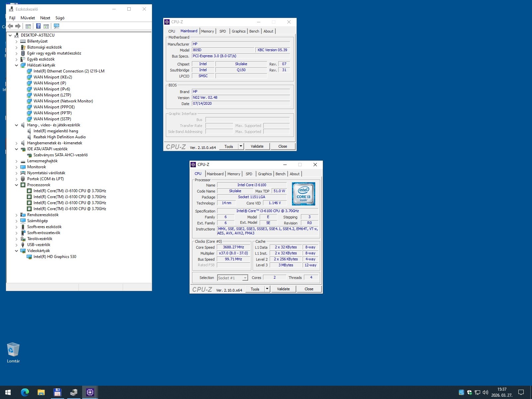The image size is (532, 399).
Task: Click the back arrow in Device Manager toolbar
Action: 10,26
